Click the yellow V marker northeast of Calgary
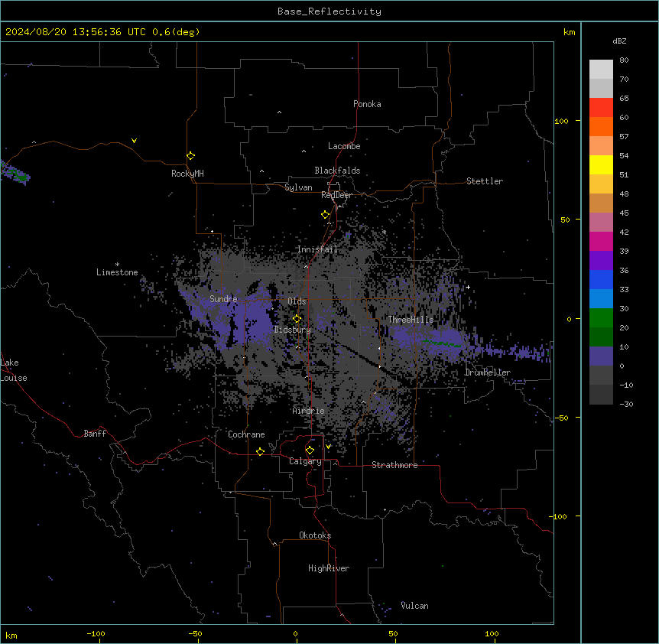659x644 pixels. [x=328, y=447]
